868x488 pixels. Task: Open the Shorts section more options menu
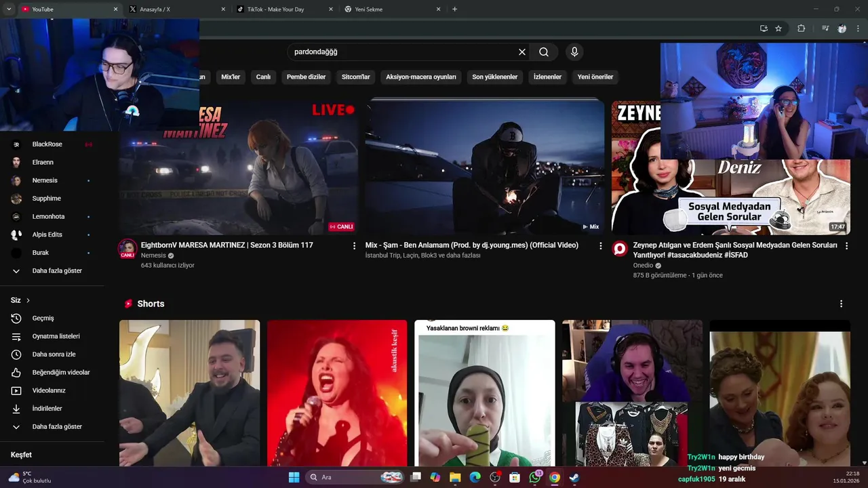coord(842,304)
